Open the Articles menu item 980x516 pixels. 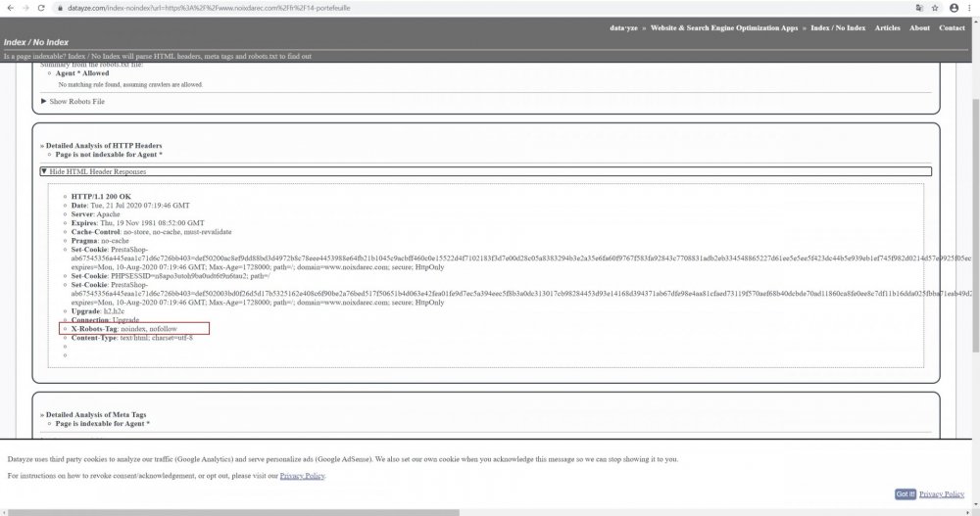[x=887, y=28]
